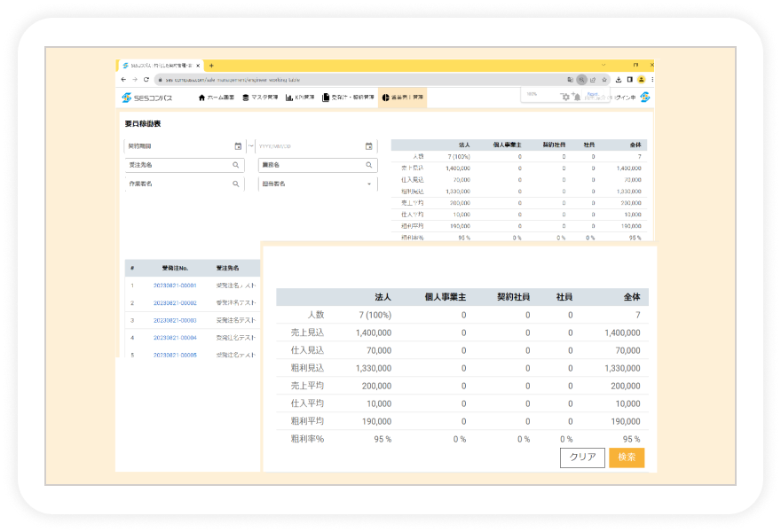Open order link 20230821-00002
Viewport: 781px width, 532px height.
[175, 303]
